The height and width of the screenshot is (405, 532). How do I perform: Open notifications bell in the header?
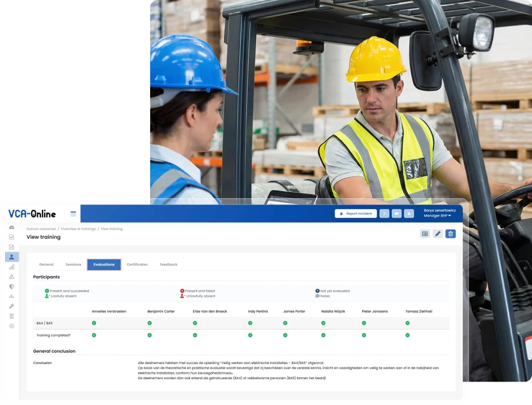click(409, 213)
